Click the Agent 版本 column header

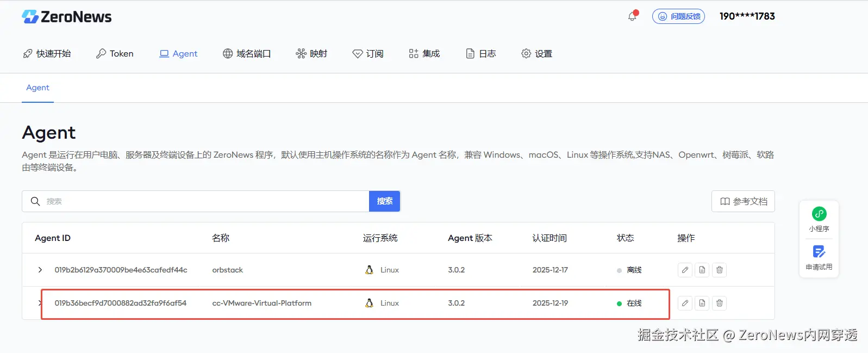coord(470,238)
